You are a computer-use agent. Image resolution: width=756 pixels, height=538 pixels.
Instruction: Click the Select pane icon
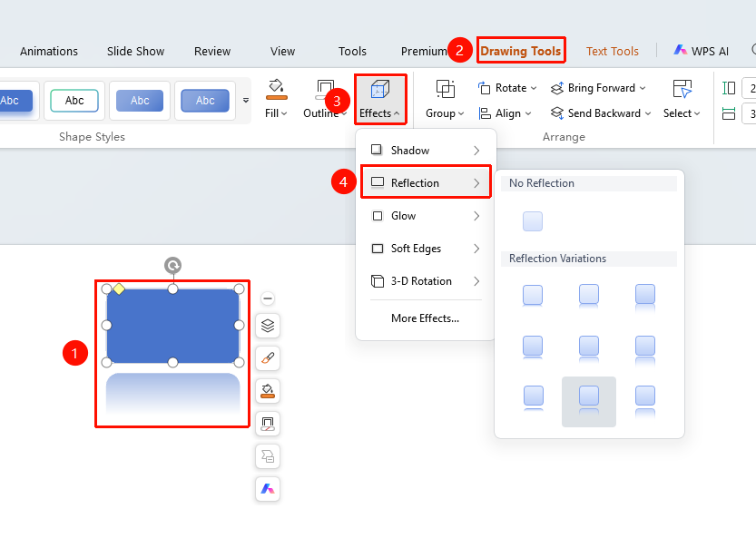click(x=682, y=89)
